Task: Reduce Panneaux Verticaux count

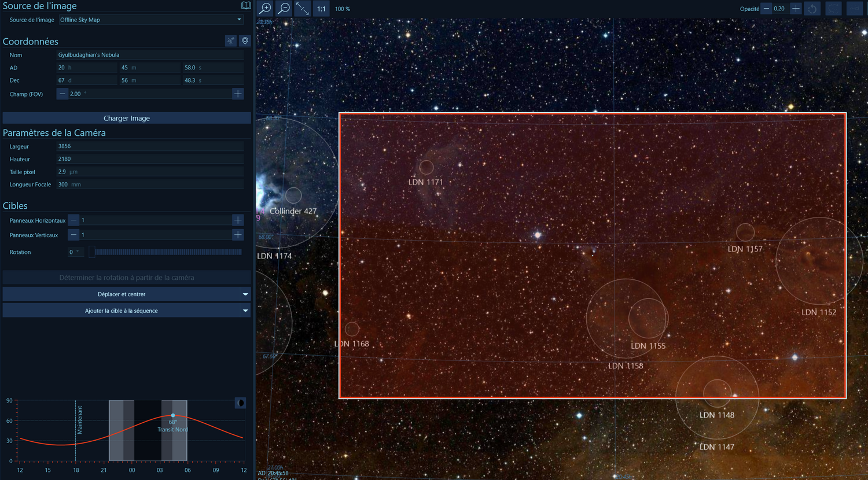Action: click(73, 235)
